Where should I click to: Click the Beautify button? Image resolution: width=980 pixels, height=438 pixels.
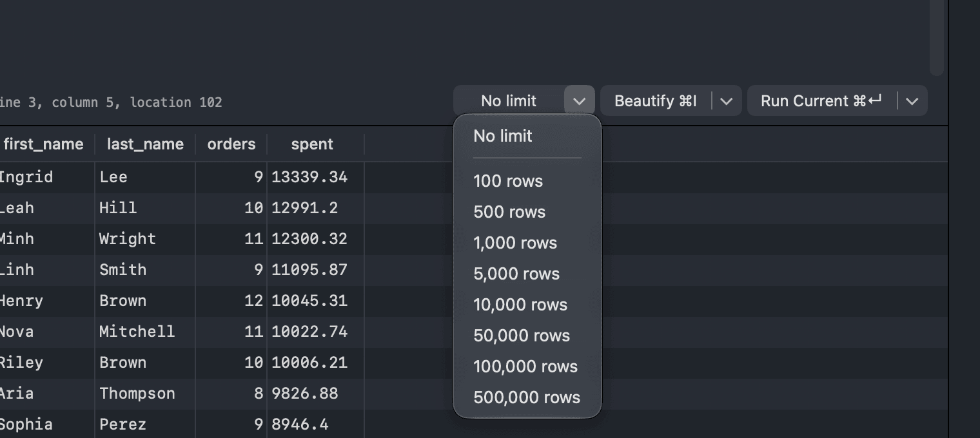656,101
